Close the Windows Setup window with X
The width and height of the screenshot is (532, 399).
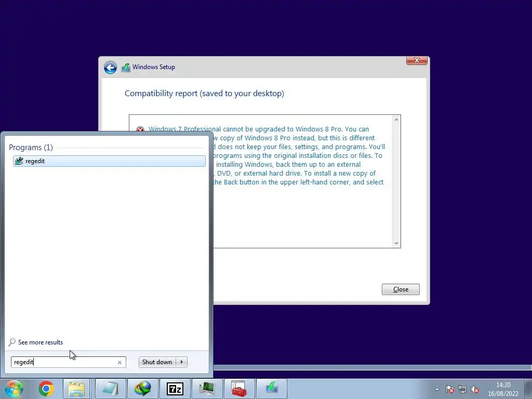pos(417,60)
